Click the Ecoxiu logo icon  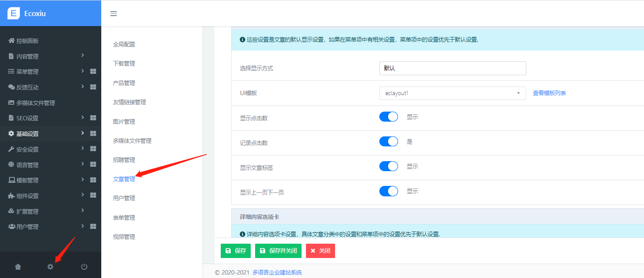pos(14,13)
